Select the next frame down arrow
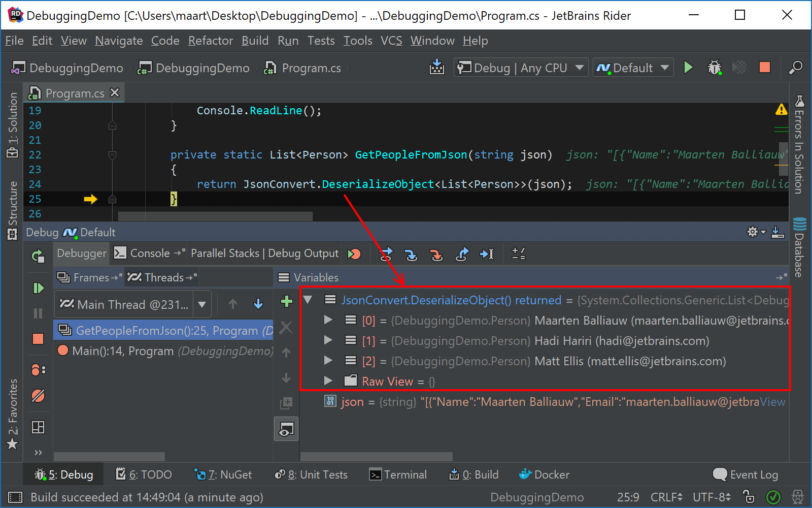812x508 pixels. click(258, 304)
